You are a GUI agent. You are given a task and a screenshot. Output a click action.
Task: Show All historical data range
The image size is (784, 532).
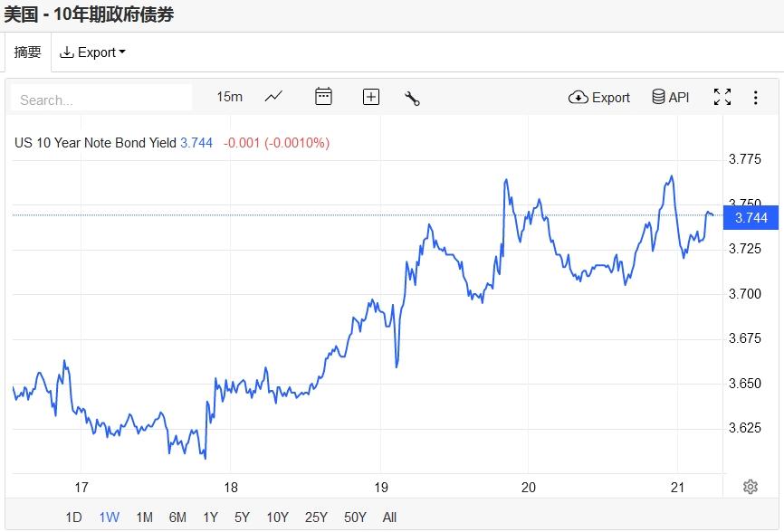pyautogui.click(x=389, y=518)
